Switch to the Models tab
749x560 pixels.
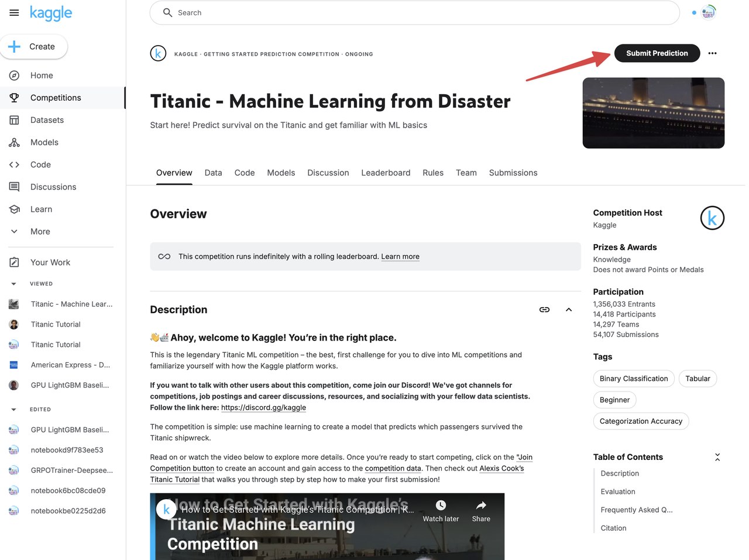[x=281, y=173]
